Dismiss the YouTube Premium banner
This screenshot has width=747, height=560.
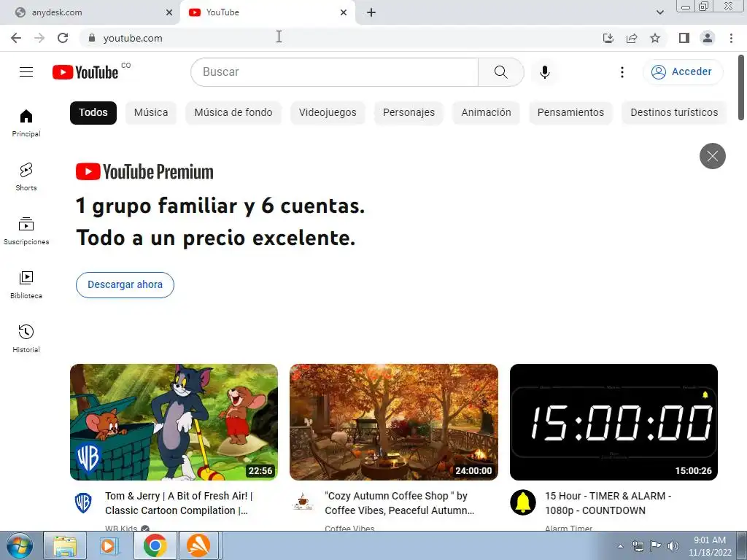coord(712,156)
